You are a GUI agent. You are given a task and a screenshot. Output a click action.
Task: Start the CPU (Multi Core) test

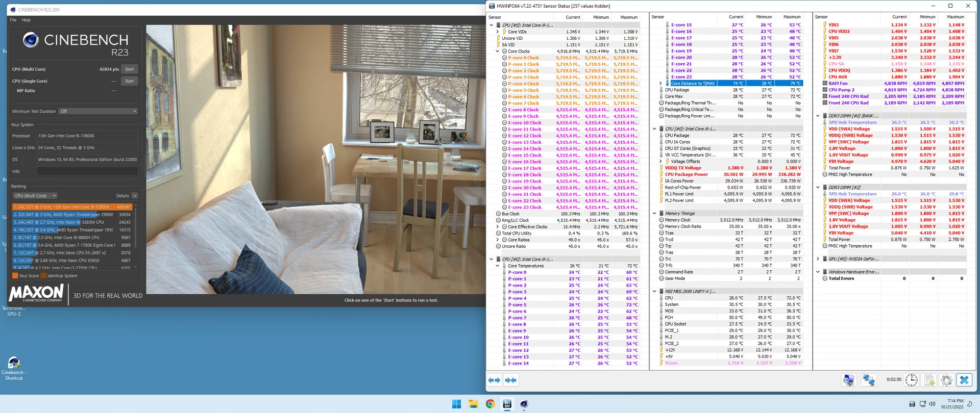130,69
